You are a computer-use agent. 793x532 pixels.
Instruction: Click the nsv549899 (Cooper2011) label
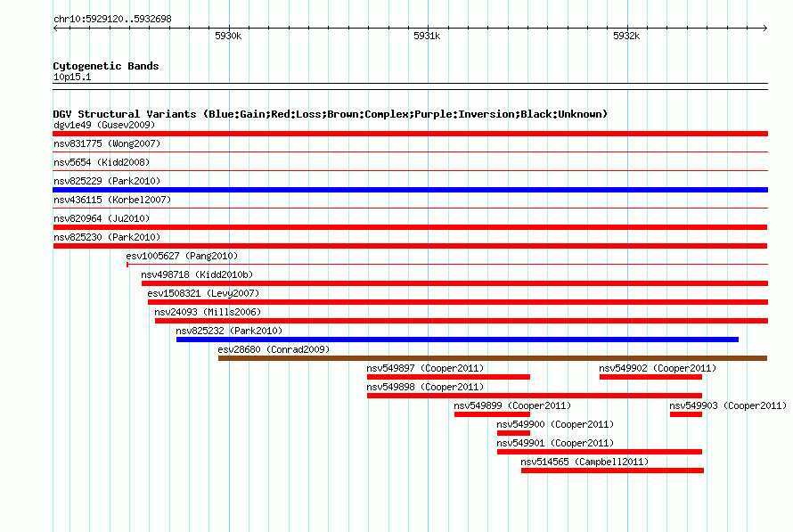pyautogui.click(x=512, y=405)
